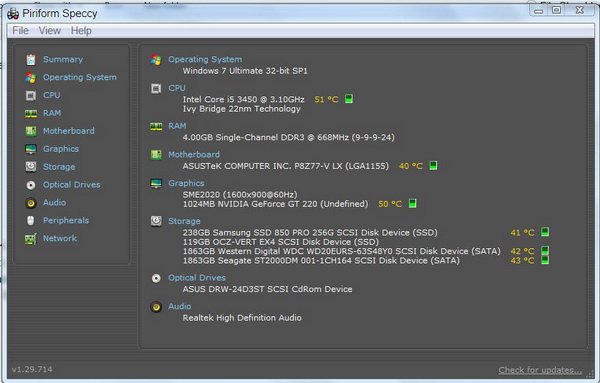Viewport: 600px width, 383px height.
Task: Click the version number v1.29.714
Action: [32, 370]
